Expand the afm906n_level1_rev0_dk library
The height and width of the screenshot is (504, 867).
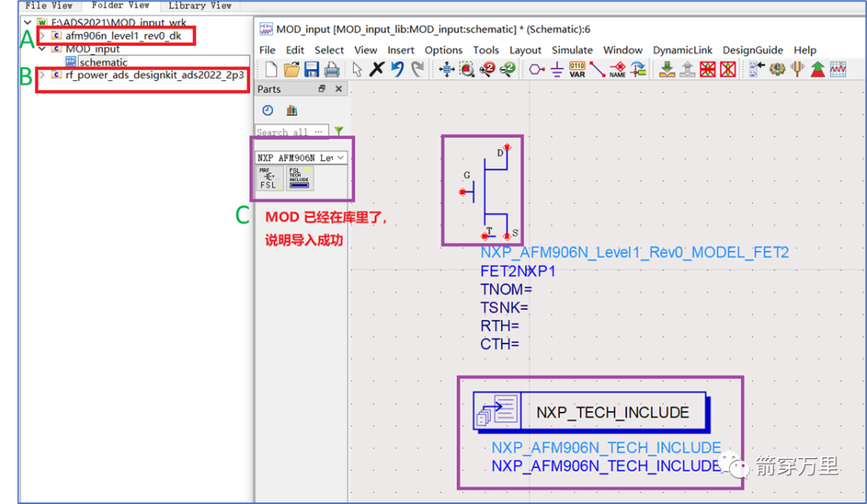coord(42,36)
